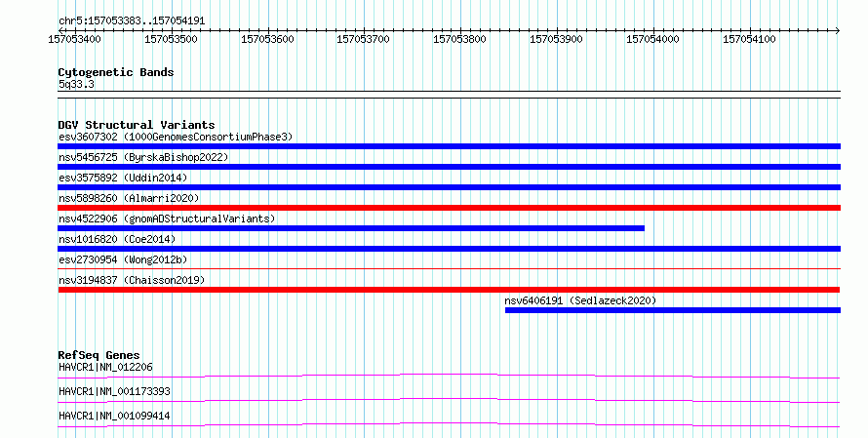Click the 157054000 ruler tick label
Screen dimensions: 868x438
coord(652,39)
